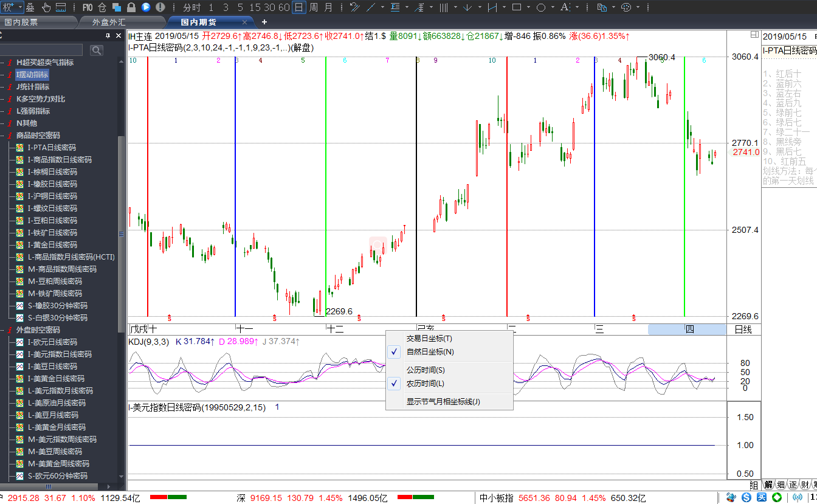Viewport: 817px width, 504px height.
Task: Open dropdown arrow next to text tool
Action: click(x=576, y=7)
